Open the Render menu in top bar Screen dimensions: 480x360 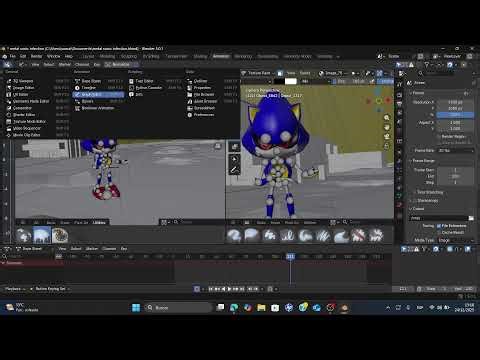(36, 56)
